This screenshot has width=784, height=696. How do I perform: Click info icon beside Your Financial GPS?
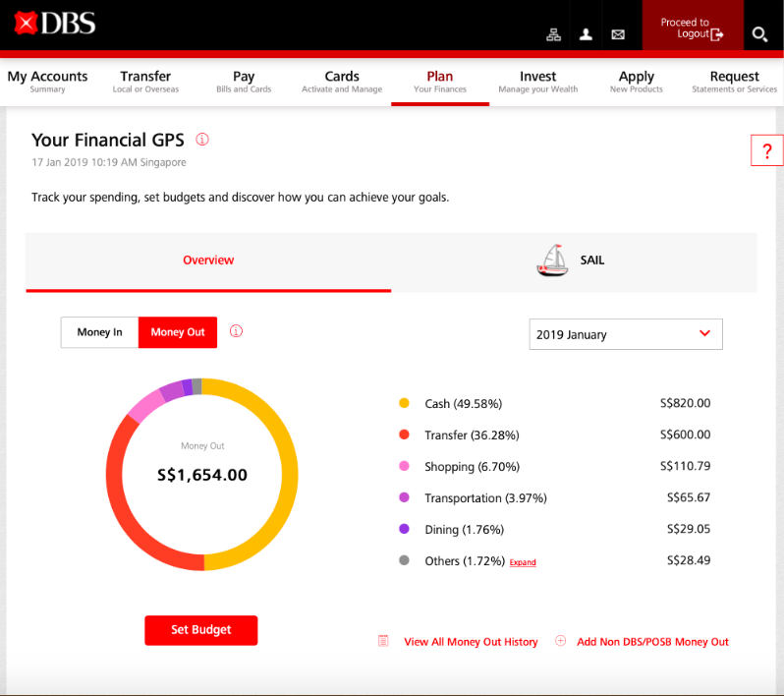point(202,140)
